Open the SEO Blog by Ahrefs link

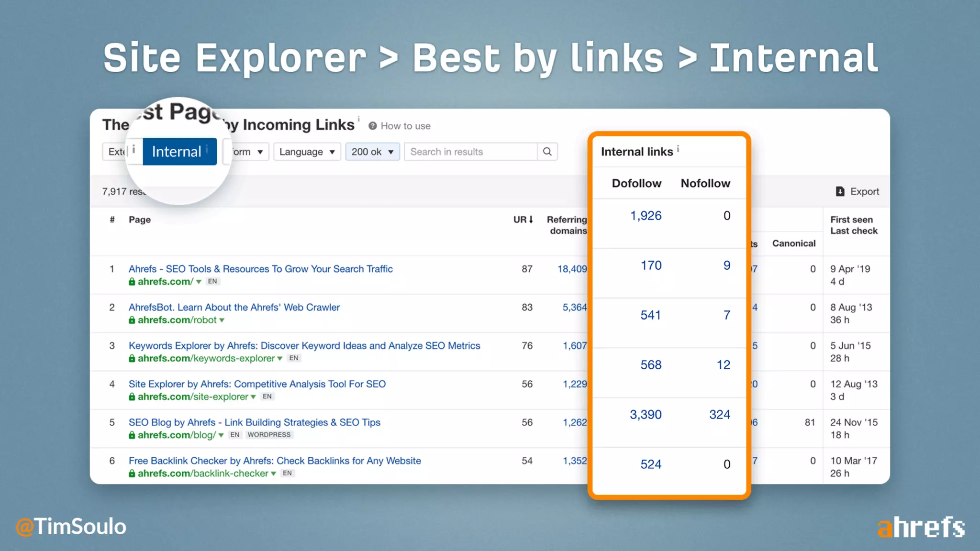click(254, 422)
